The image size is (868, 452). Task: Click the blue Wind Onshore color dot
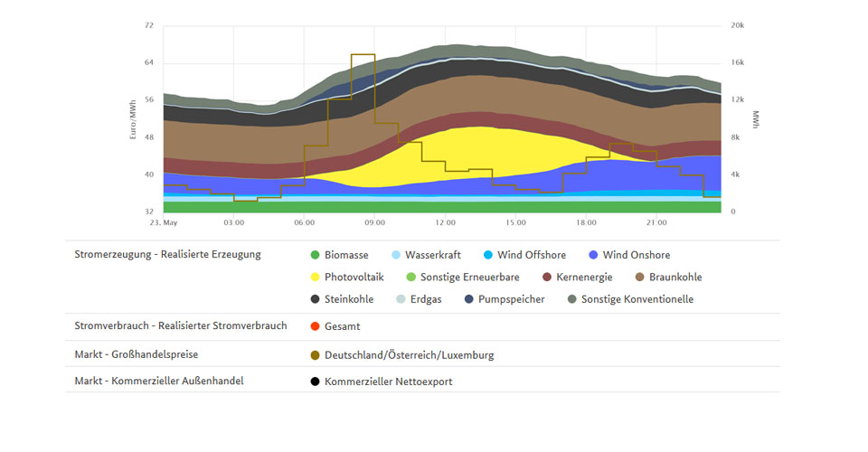[x=593, y=255]
